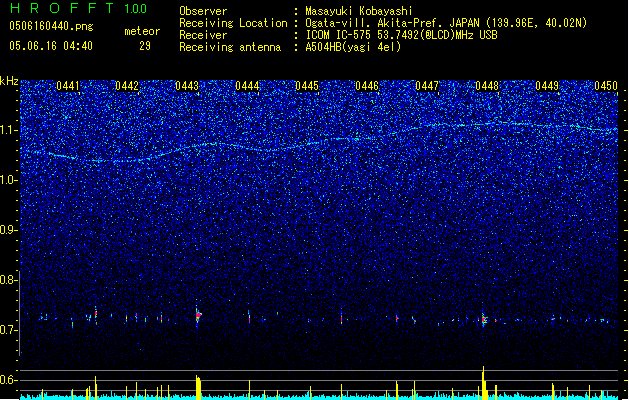This screenshot has height=400, width=629.
Task: Click the meteor count value 29
Action: [x=145, y=46]
